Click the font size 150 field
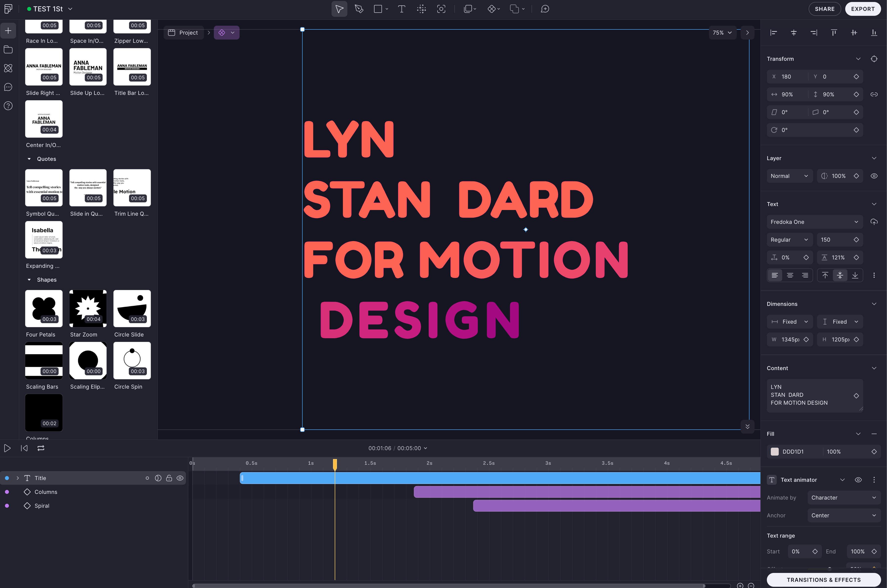Screen dimensions: 887x588 point(840,240)
